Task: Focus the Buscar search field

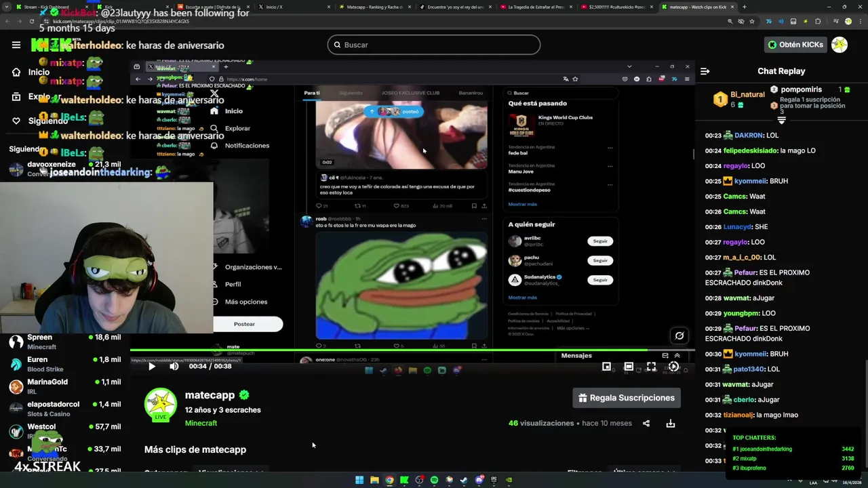Action: (x=434, y=45)
